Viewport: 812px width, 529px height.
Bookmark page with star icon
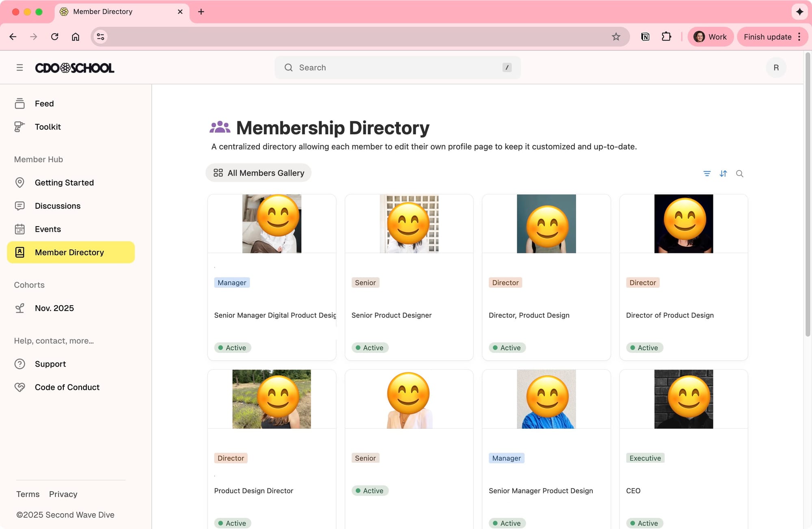coord(616,37)
